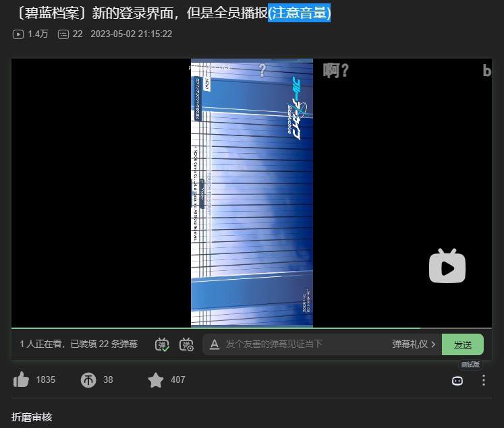Click the play count icon under the title
This screenshot has height=428, width=504.
click(18, 34)
